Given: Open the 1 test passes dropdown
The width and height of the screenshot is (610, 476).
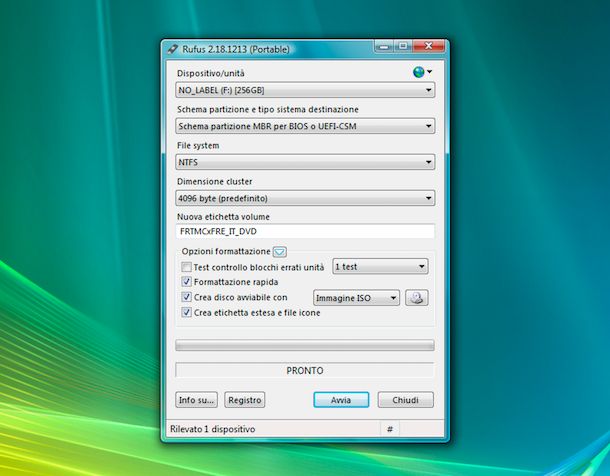Looking at the screenshot, I should click(380, 267).
